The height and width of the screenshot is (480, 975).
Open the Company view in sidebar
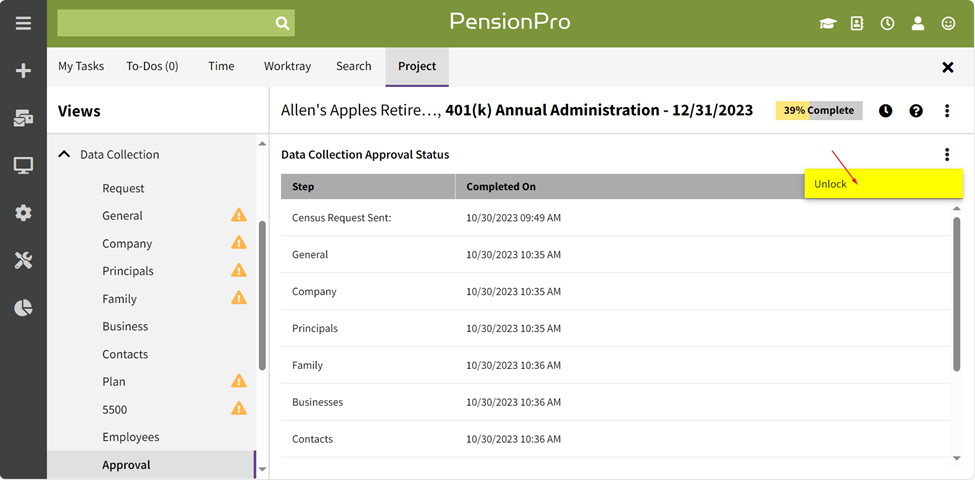click(127, 244)
